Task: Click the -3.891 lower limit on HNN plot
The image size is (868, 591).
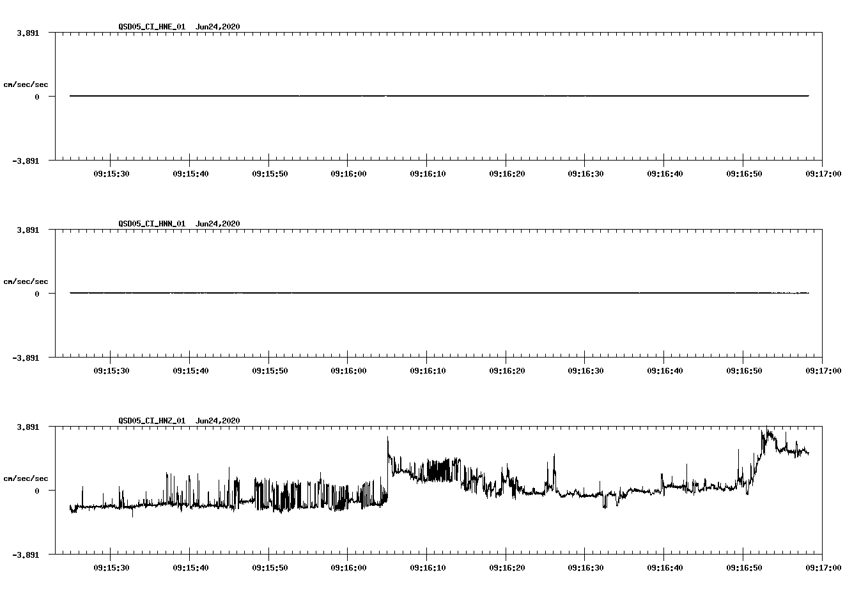Action: coord(26,358)
